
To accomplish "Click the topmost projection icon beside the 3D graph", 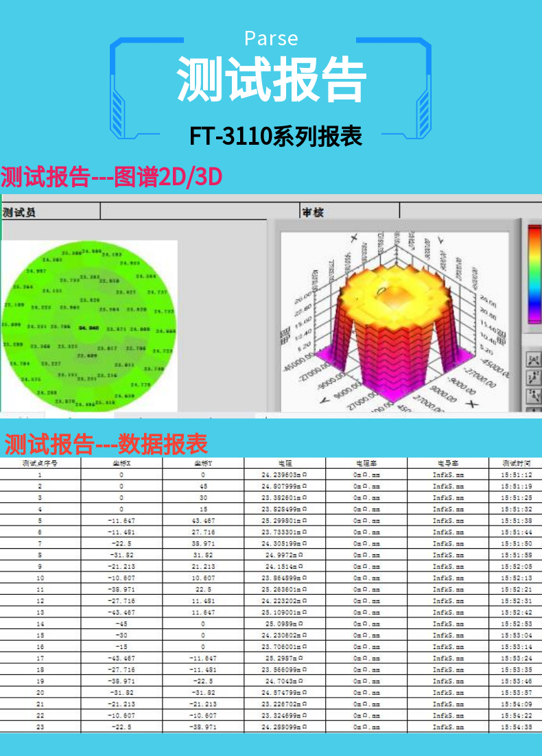I will click(534, 359).
